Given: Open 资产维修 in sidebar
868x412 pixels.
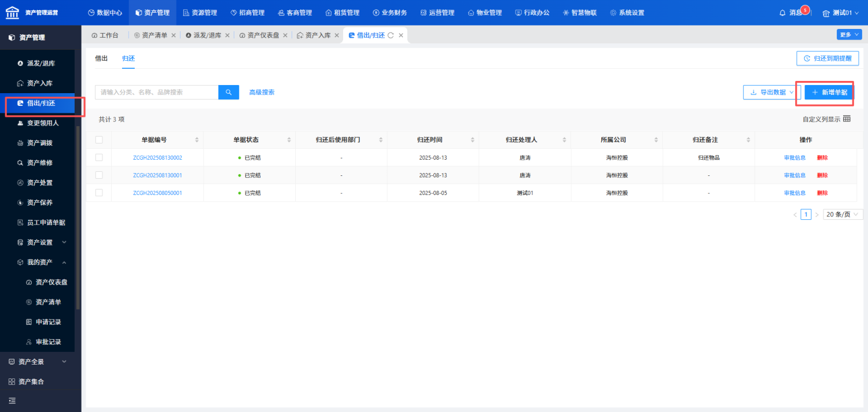Looking at the screenshot, I should 39,163.
